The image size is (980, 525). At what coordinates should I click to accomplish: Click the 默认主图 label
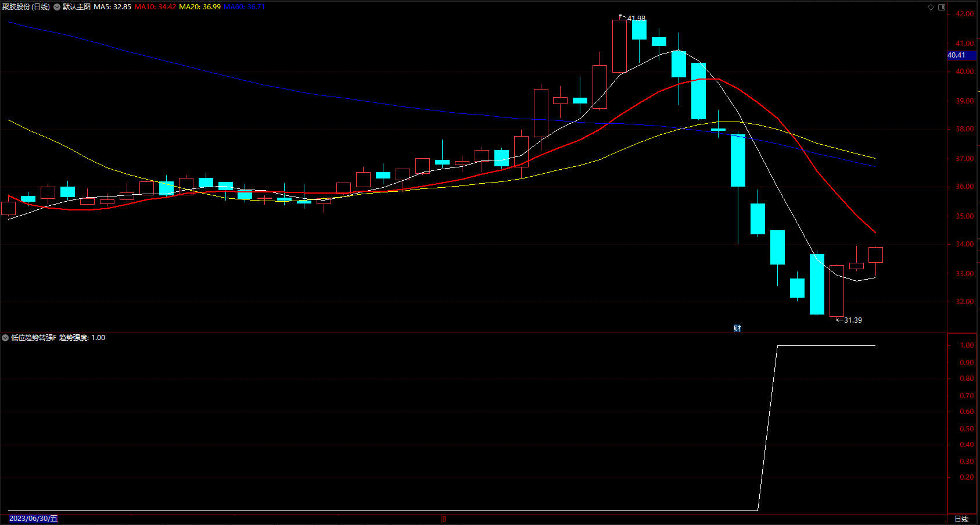click(77, 7)
